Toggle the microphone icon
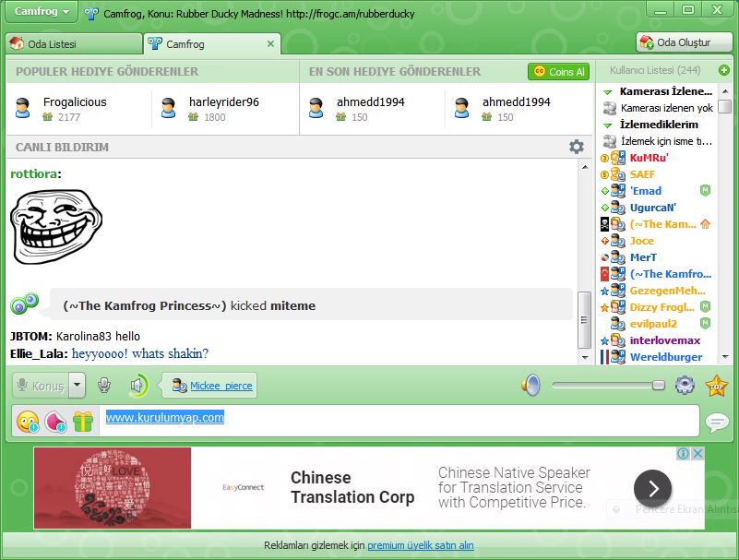Screen dimensions: 739x560 coord(104,386)
